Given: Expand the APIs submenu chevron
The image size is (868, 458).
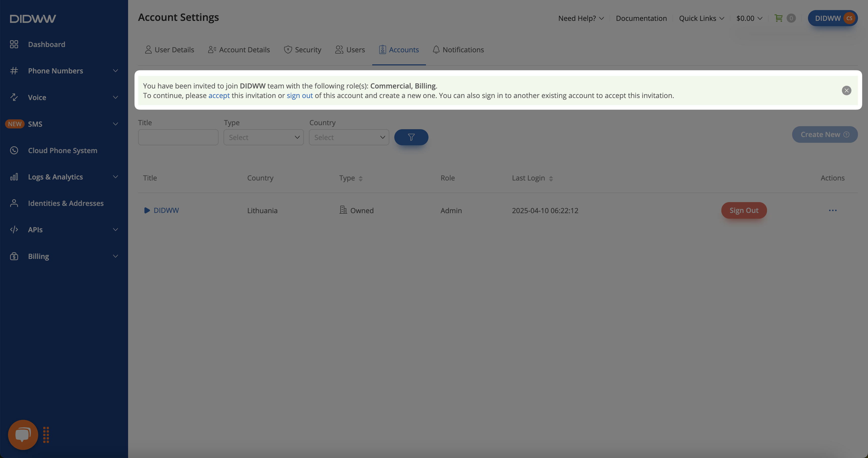Looking at the screenshot, I should [x=115, y=230].
